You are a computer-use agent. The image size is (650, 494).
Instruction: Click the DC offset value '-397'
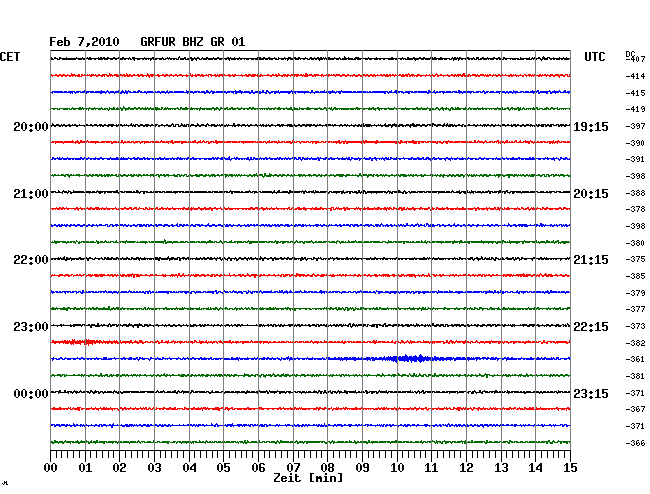click(635, 126)
